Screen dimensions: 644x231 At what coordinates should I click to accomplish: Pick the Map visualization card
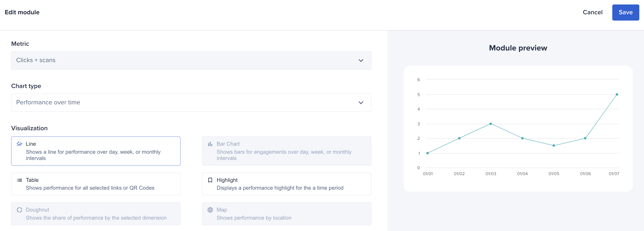point(286,214)
